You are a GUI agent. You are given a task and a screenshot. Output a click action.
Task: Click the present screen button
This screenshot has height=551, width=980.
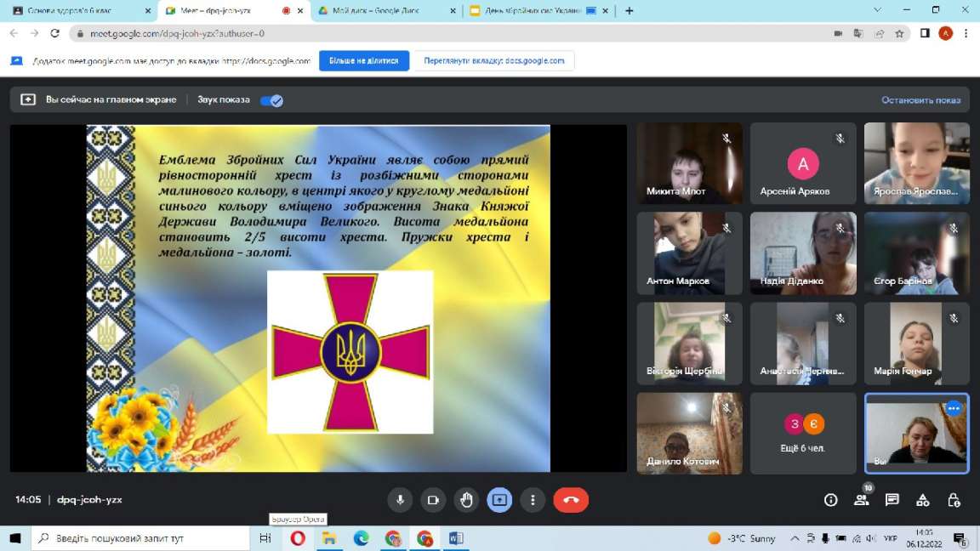tap(499, 500)
